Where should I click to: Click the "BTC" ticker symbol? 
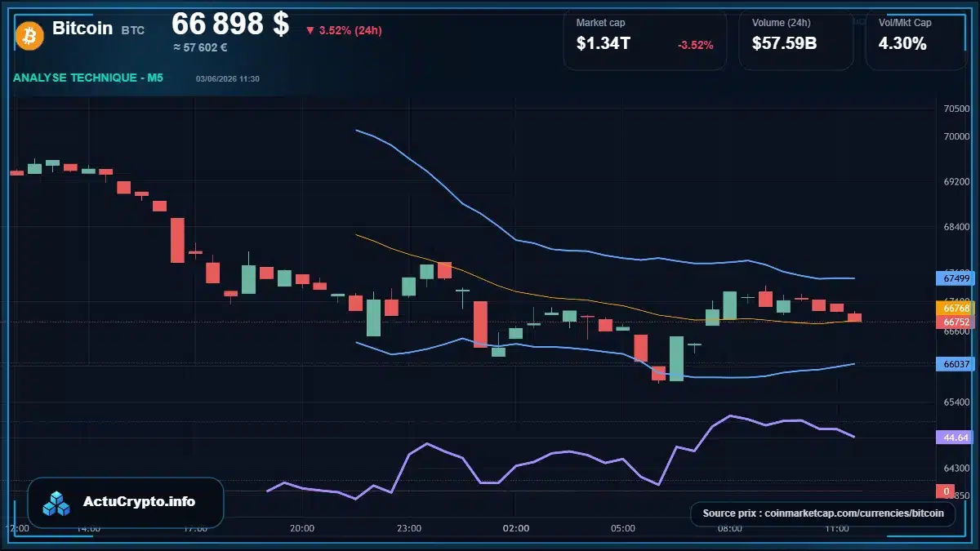coord(133,30)
